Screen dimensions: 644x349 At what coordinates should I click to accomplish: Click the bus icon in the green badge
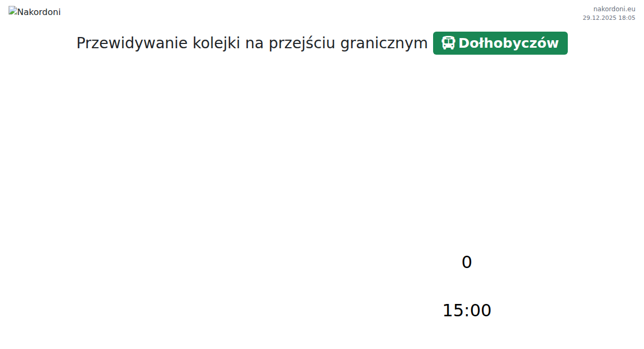tap(448, 43)
